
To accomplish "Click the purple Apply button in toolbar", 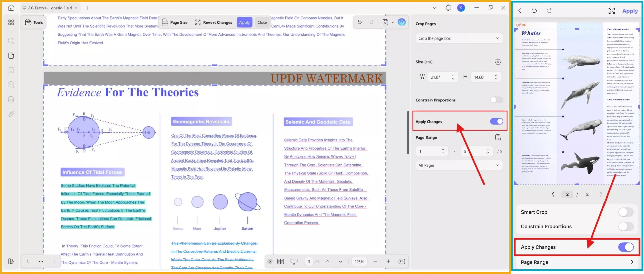I will pyautogui.click(x=244, y=22).
